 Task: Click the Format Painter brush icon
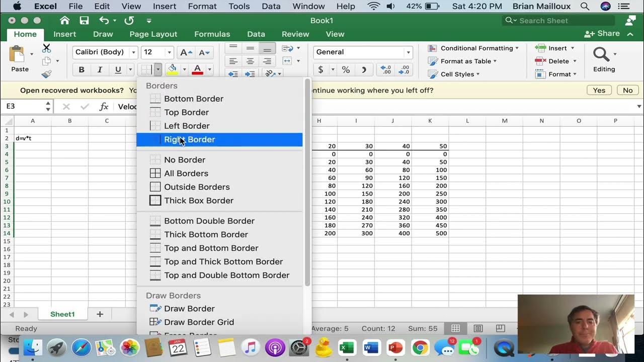pos(46,74)
